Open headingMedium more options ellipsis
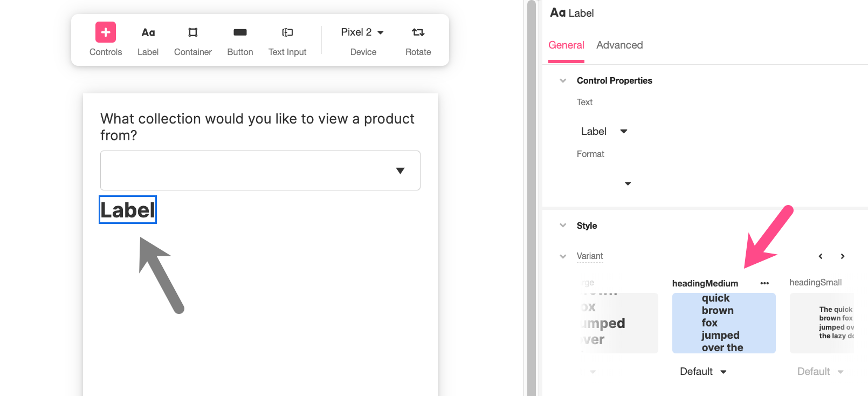The height and width of the screenshot is (396, 868). [x=764, y=283]
